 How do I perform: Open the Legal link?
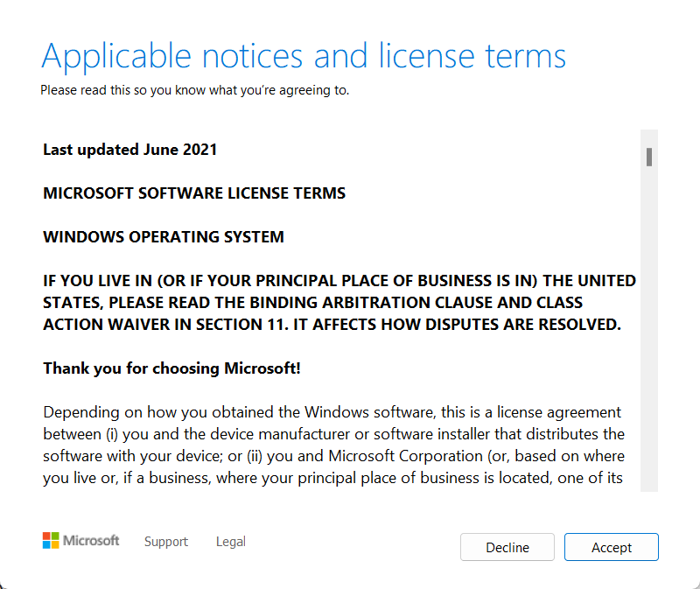(231, 541)
